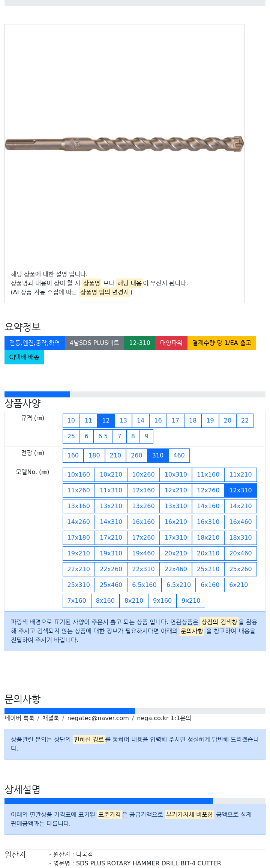The image size is (270, 868).
Task: Select model 12x260
Action: coord(208,490)
